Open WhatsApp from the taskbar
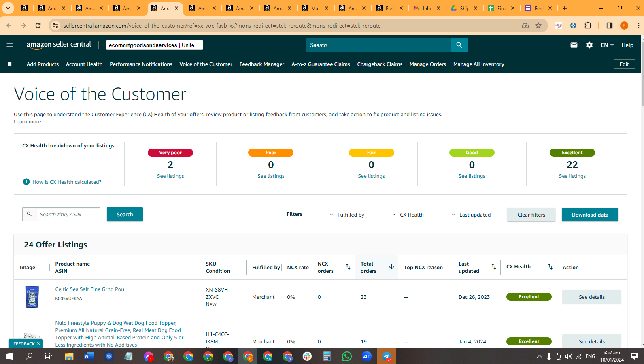The width and height of the screenshot is (644, 364). point(347,356)
